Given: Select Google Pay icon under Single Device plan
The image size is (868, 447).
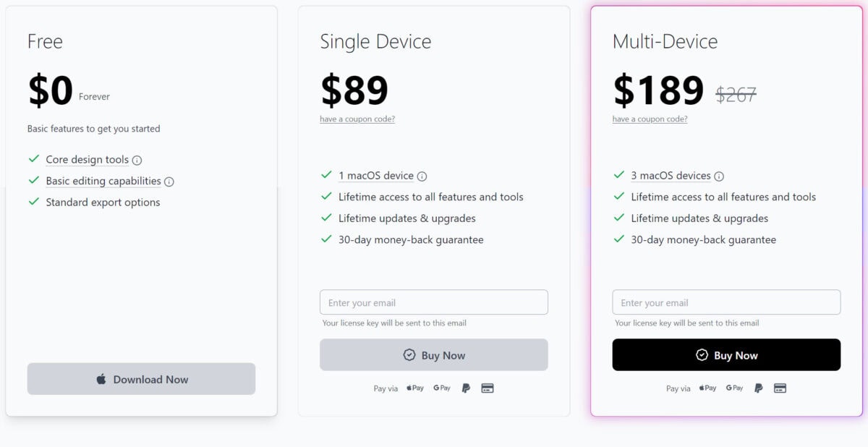Looking at the screenshot, I should pos(442,388).
